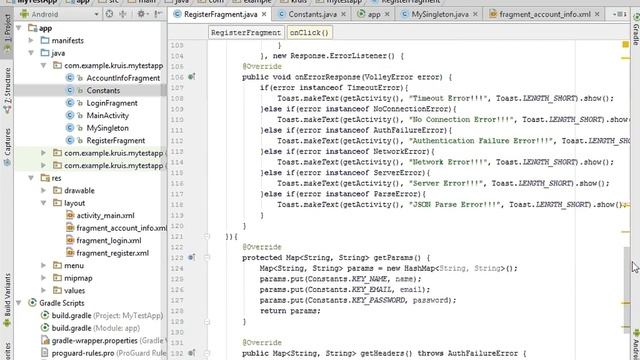Viewport: 640px width, 360px height.
Task: Collapse the java folder
Action: (x=31, y=53)
